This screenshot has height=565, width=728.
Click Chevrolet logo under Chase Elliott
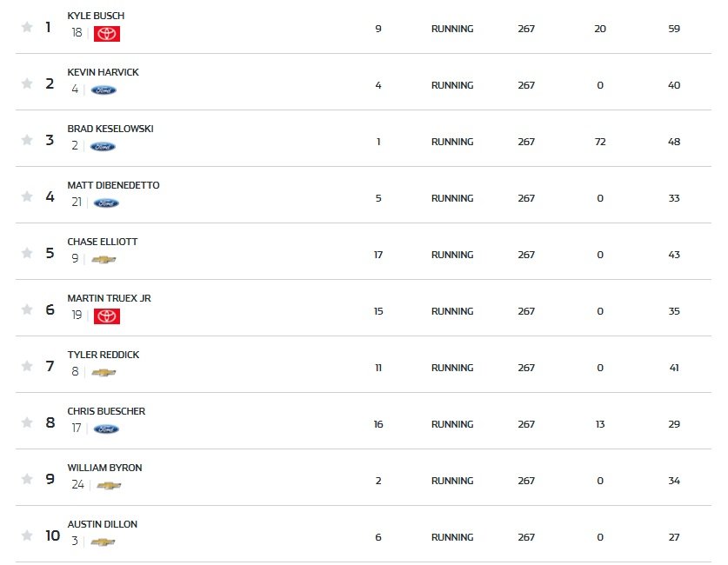coord(104,260)
